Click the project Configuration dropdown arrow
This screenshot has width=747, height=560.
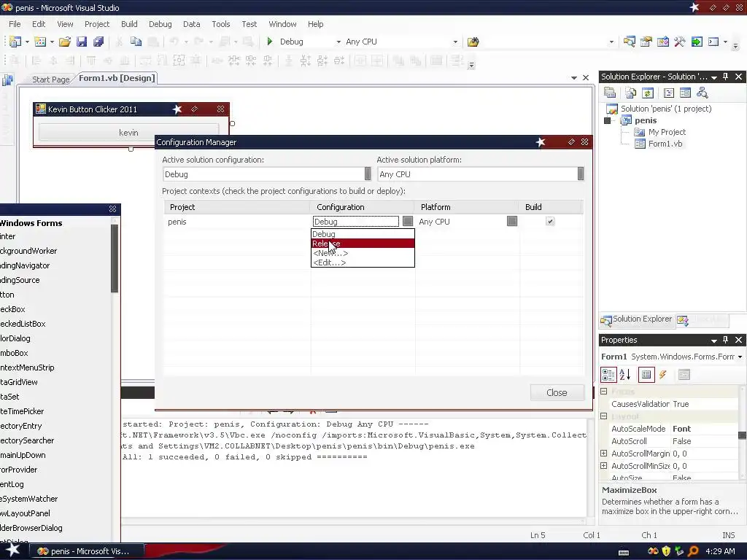407,221
